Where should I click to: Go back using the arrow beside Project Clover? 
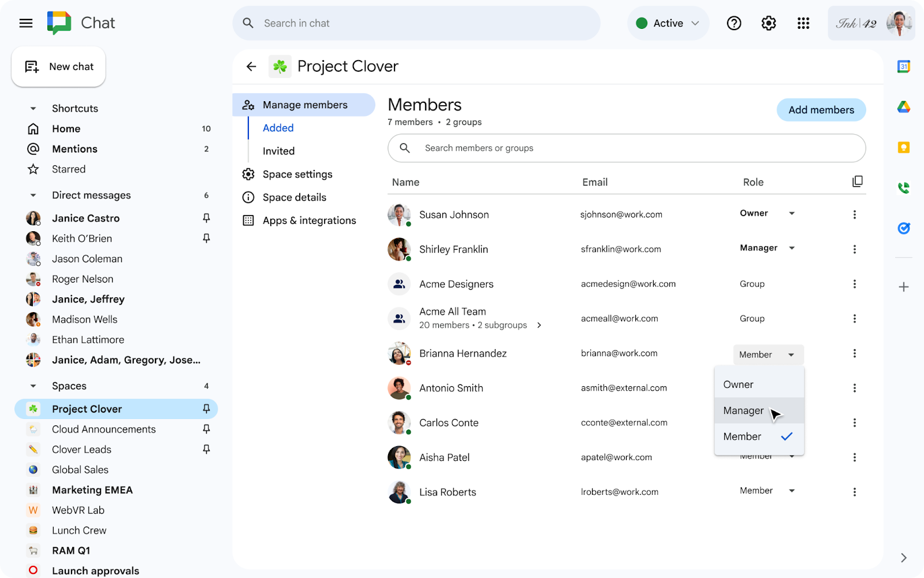[251, 66]
